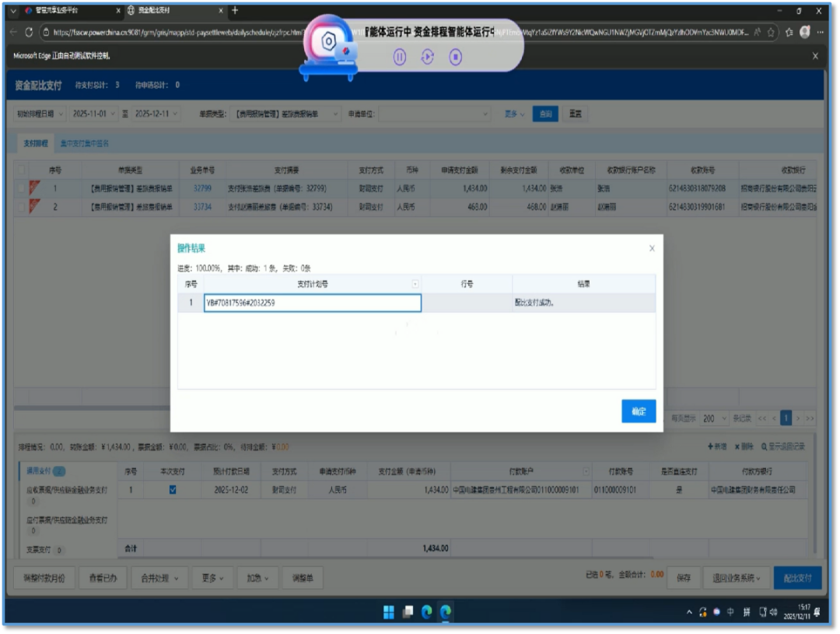
Task: Tick the checkbox for row 1 (32799)
Action: pos(22,188)
